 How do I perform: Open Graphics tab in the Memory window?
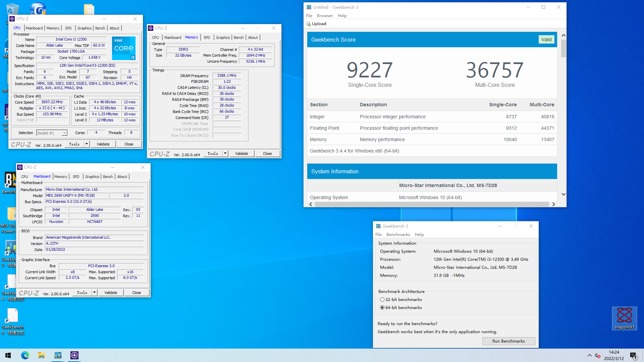coord(223,38)
